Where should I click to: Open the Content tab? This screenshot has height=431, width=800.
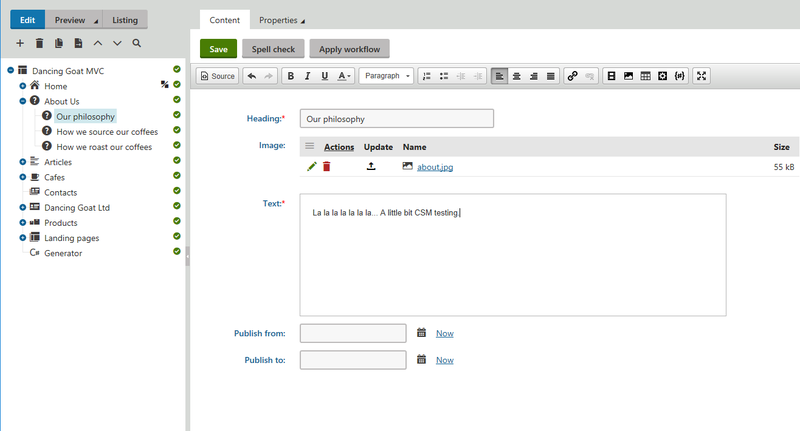224,20
